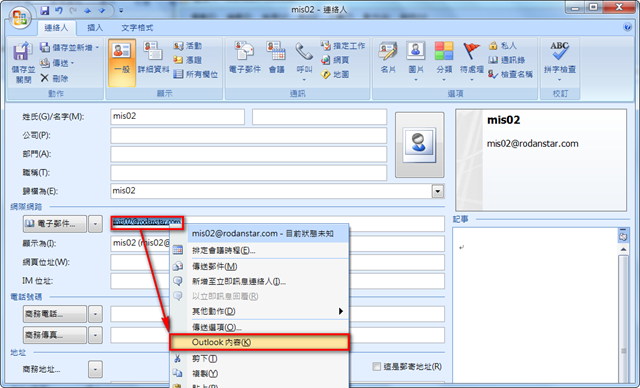Choose Add to IM contacts menu item
The image size is (640, 388).
[x=260, y=281]
